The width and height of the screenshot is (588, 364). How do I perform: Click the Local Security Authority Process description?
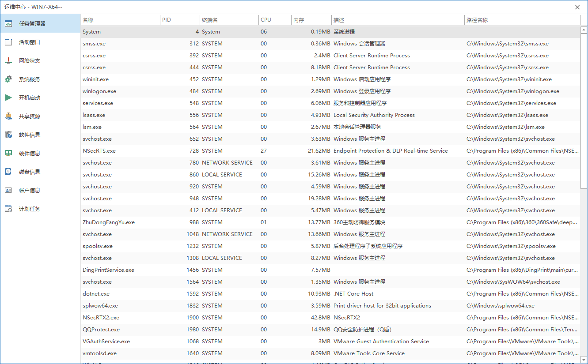(374, 115)
